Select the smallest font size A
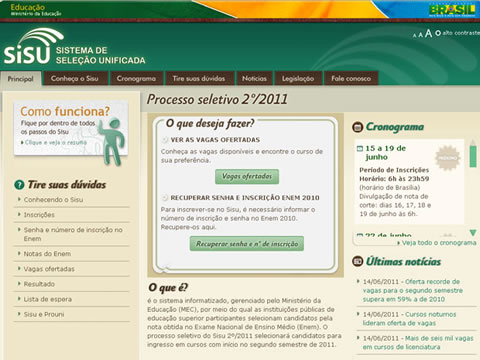 coord(414,35)
